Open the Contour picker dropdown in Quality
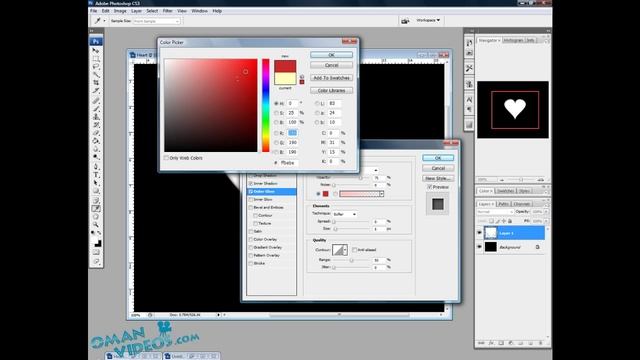 (346, 250)
